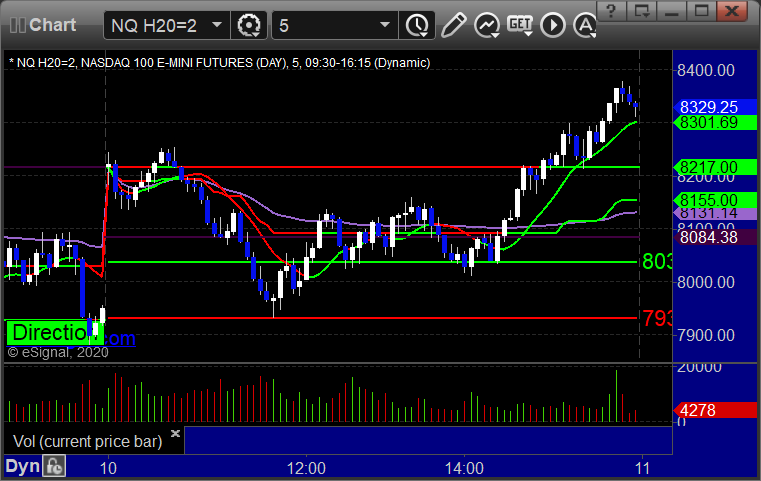
Task: Open the chart type line icon menu
Action: [x=487, y=25]
